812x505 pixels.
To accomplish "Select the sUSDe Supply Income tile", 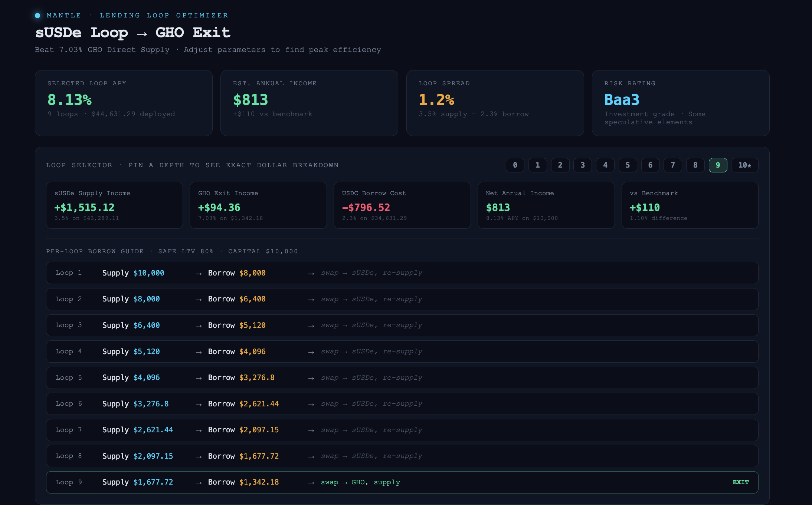I will click(x=114, y=205).
